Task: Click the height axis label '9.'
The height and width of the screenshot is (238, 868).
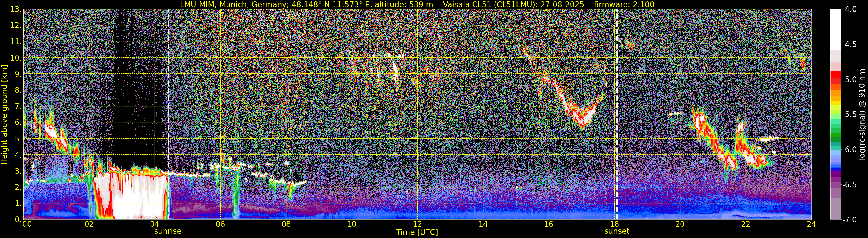Action: (x=18, y=74)
